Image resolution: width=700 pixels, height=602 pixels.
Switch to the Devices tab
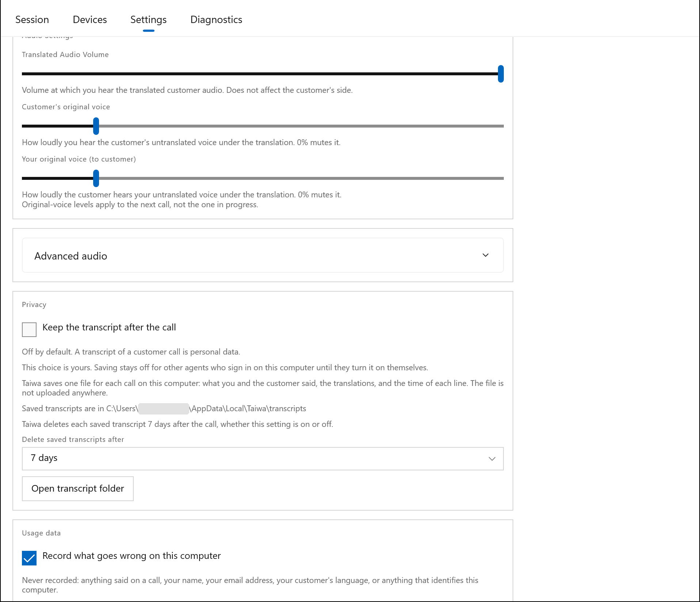tap(90, 20)
